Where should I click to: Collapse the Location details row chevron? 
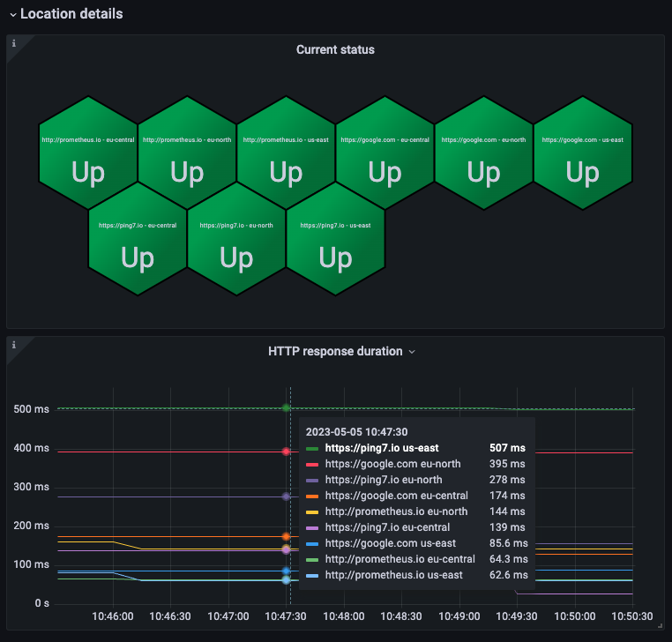pyautogui.click(x=12, y=14)
